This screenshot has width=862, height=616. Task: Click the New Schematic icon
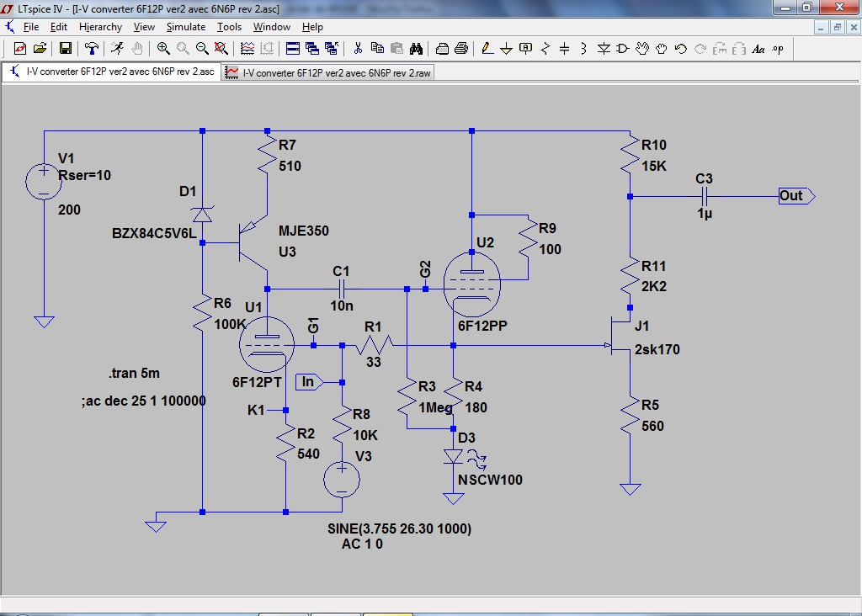20,49
